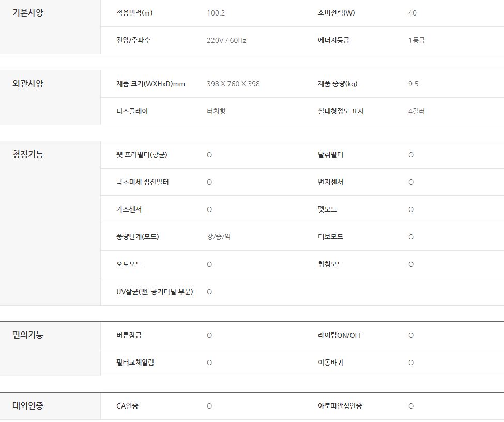Viewport: 504px width, 422px height.
Task: Click the 9.5 weight value
Action: 413,84
